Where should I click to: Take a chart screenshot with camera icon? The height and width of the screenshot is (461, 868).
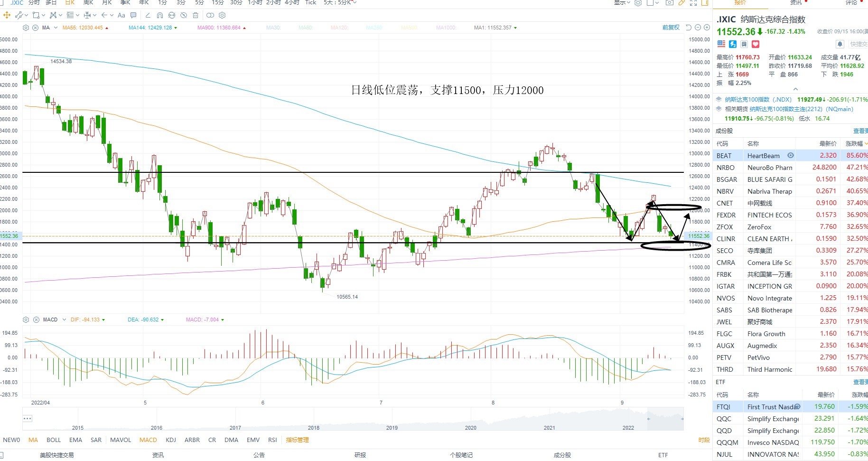click(669, 3)
